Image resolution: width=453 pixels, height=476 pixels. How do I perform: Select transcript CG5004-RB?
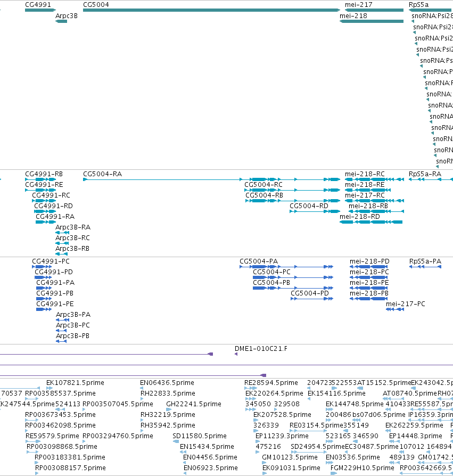[x=264, y=195]
